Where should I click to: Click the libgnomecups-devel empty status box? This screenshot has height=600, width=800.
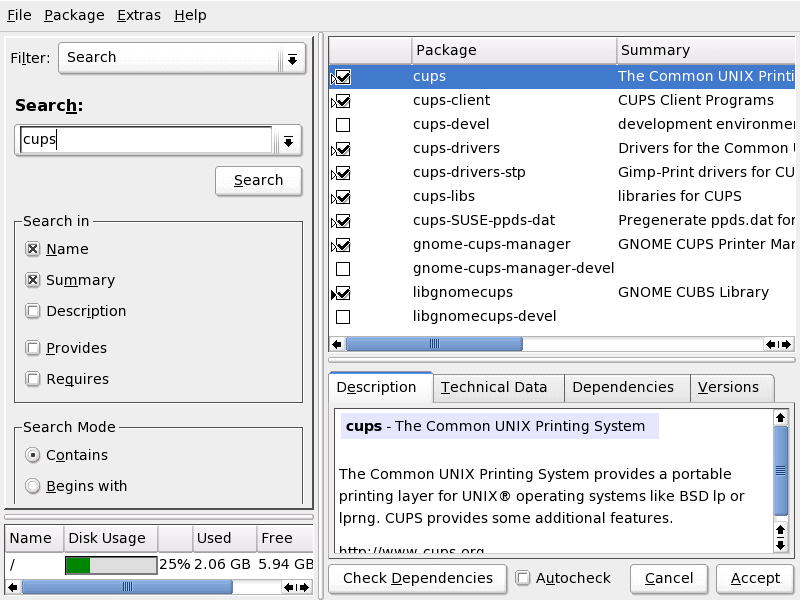point(342,317)
